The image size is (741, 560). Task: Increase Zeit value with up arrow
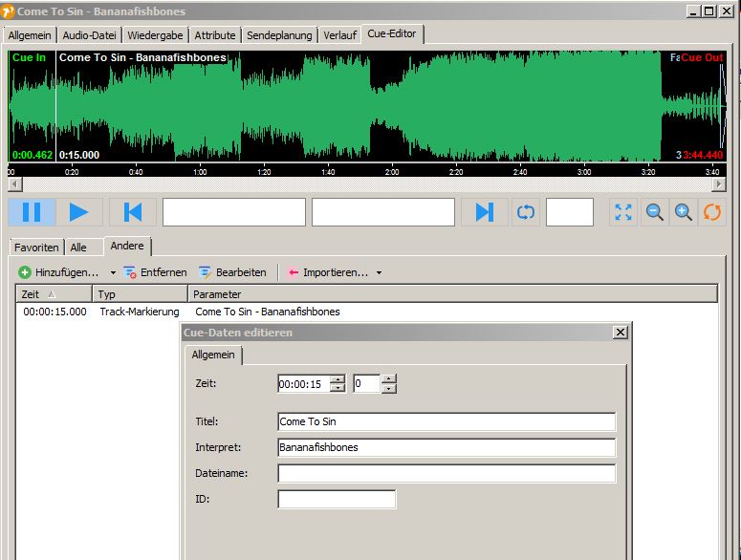click(338, 379)
